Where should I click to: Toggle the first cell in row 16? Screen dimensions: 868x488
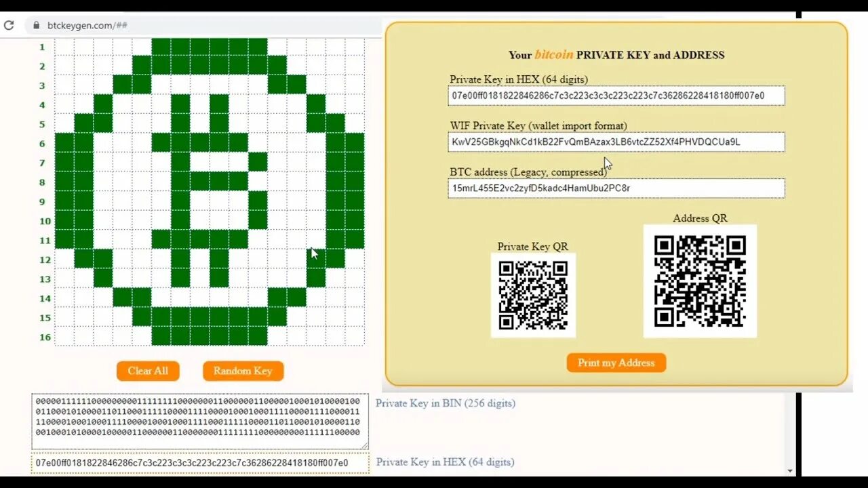(x=64, y=336)
